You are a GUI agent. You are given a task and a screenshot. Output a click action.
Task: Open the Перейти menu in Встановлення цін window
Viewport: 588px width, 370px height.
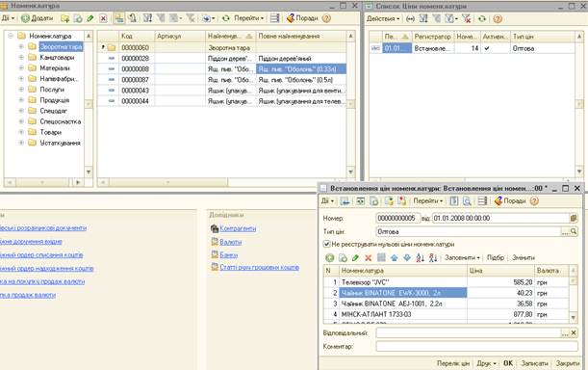point(428,201)
